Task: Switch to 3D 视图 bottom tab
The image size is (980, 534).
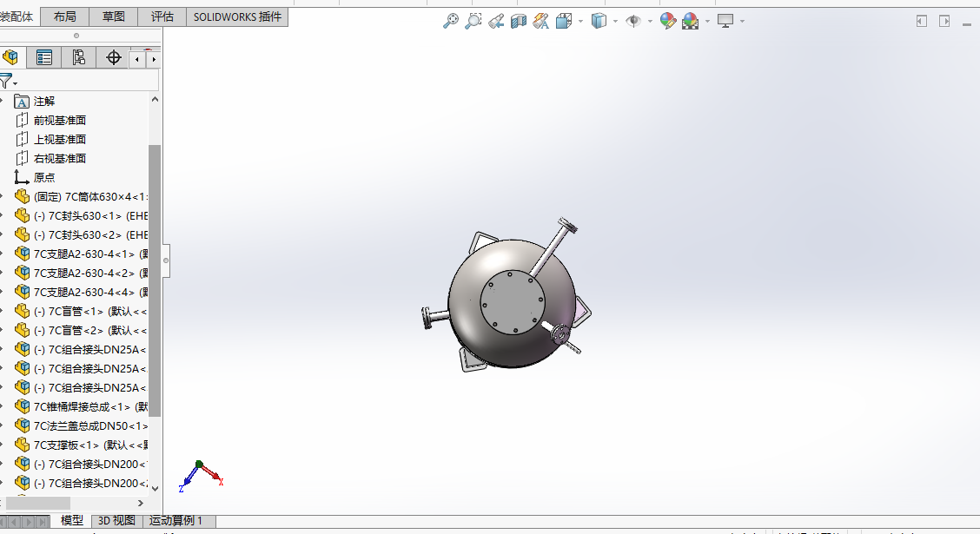Action: coord(116,521)
